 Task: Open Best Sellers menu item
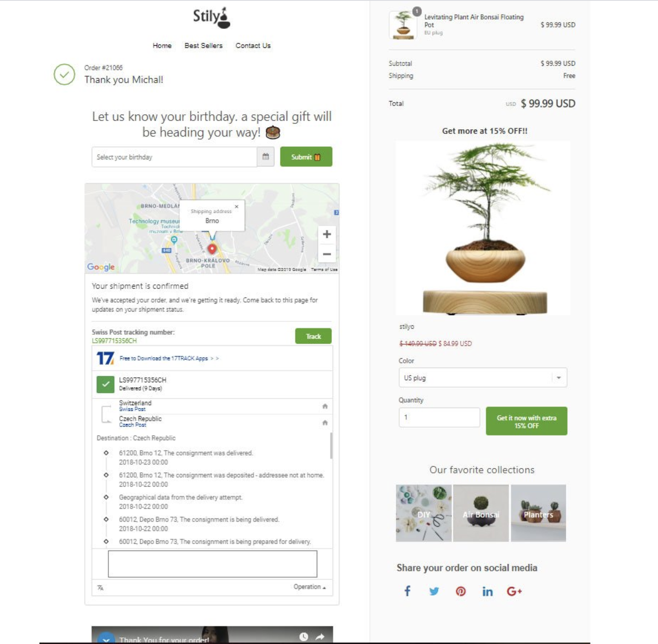tap(203, 46)
